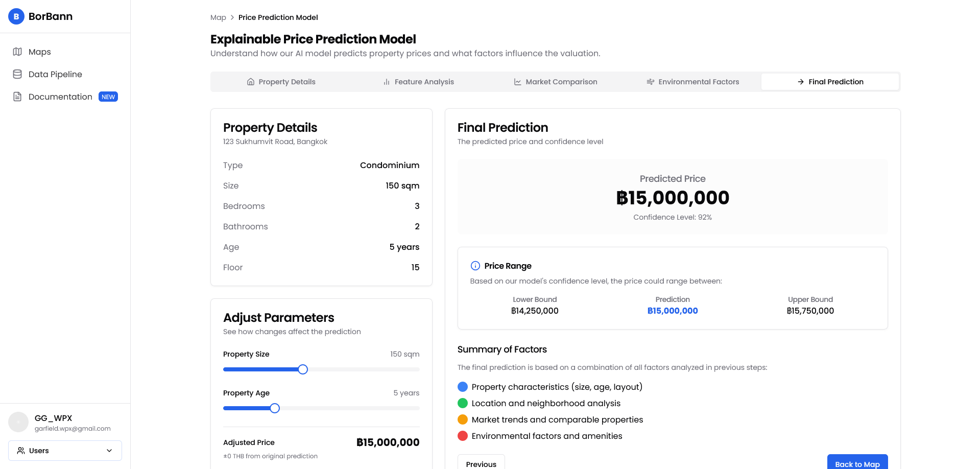
Task: Switch to the Property Details tab
Action: pyautogui.click(x=281, y=82)
